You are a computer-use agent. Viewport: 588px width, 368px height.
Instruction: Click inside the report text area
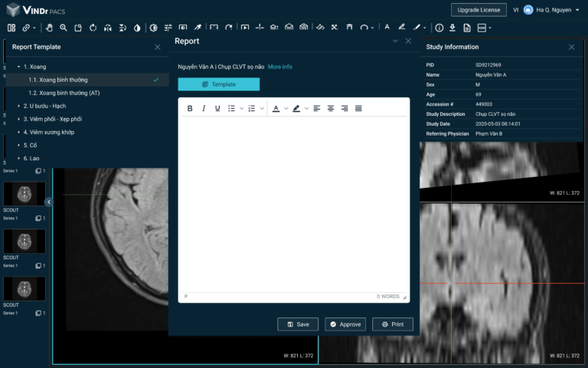coord(294,205)
